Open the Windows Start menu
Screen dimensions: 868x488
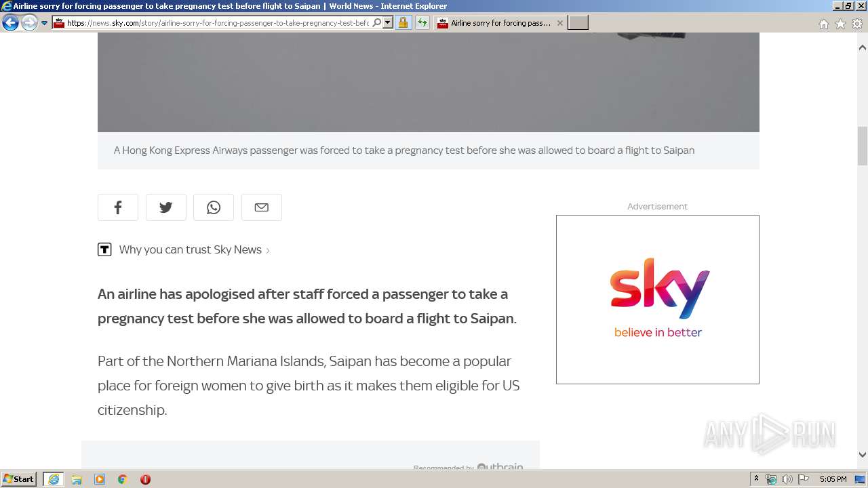[19, 479]
